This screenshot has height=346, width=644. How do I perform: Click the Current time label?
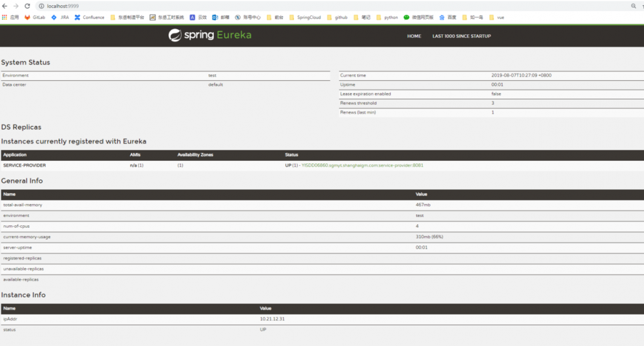point(353,76)
